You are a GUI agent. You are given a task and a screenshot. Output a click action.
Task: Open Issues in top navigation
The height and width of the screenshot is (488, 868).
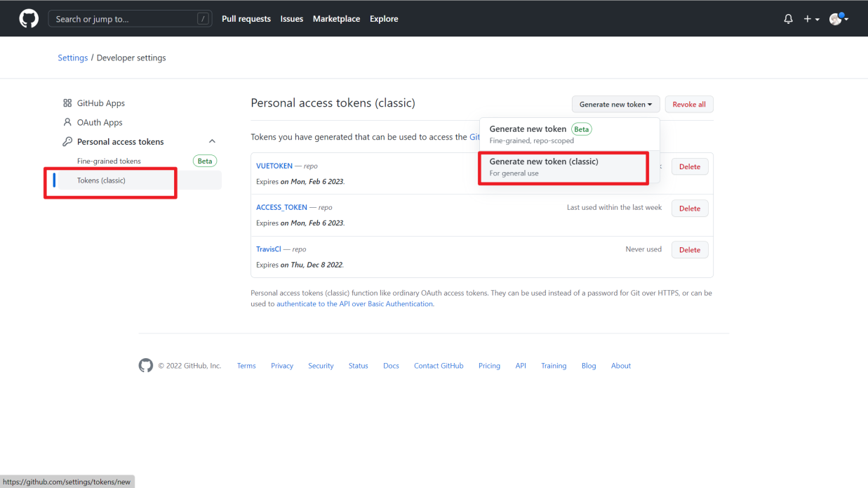pos(292,19)
